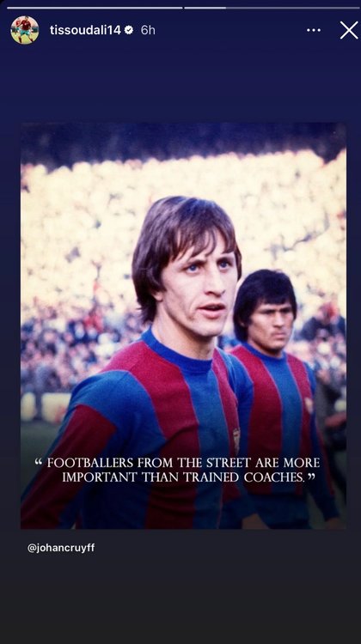Viewport: 361px width, 644px height.
Task: Click the closing quotation mark after "coaches"
Action: click(311, 476)
